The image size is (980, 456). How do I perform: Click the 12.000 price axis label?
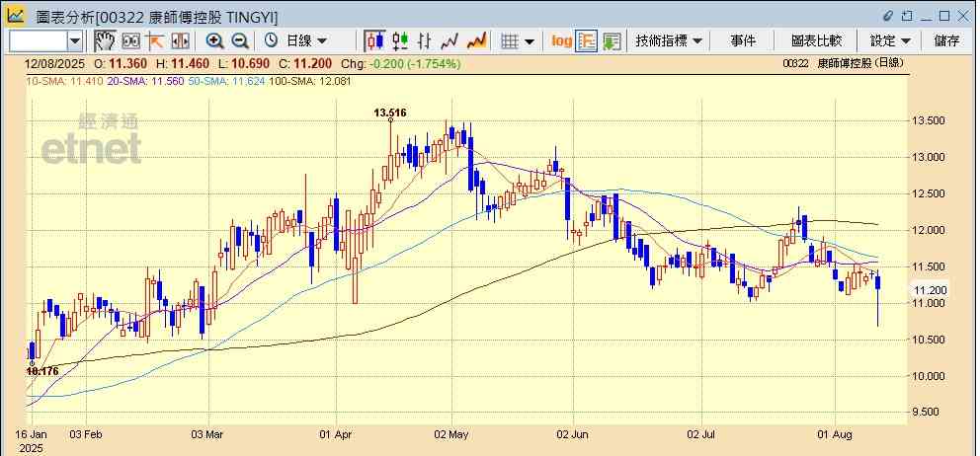[x=930, y=230]
